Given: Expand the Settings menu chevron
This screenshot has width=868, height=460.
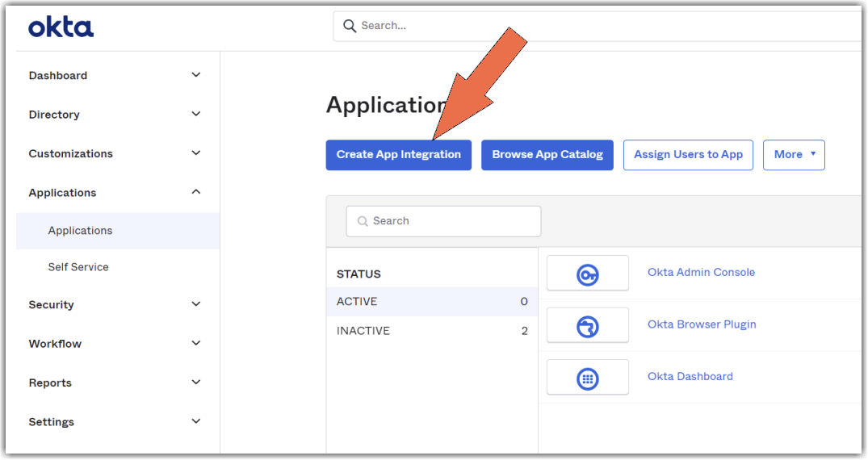Looking at the screenshot, I should click(x=196, y=421).
